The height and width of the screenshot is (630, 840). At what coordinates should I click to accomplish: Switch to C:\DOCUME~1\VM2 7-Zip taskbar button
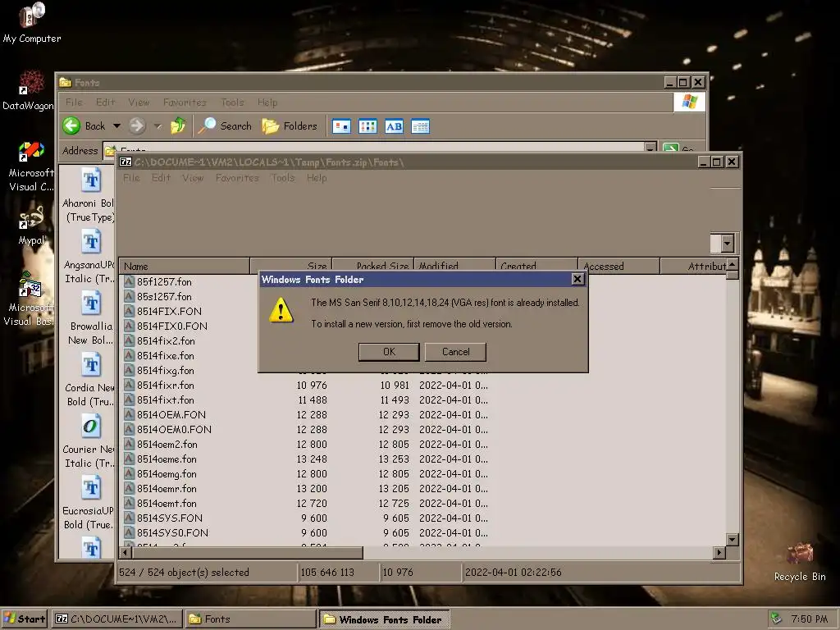pyautogui.click(x=117, y=619)
